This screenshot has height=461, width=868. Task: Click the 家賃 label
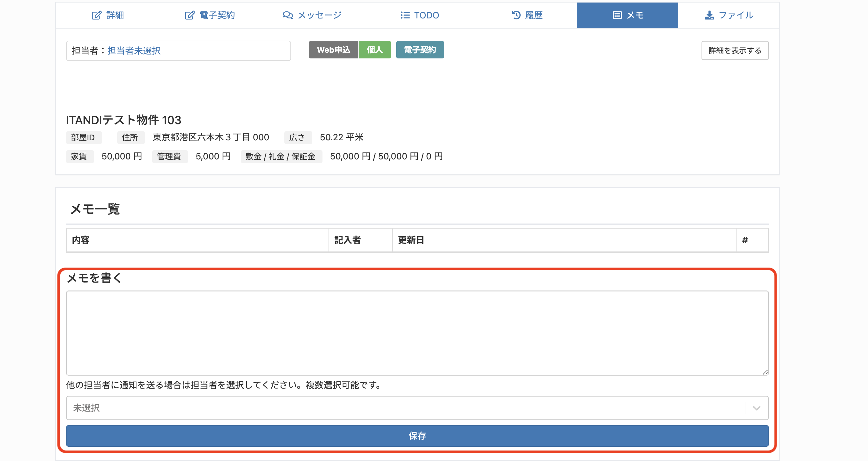point(79,157)
